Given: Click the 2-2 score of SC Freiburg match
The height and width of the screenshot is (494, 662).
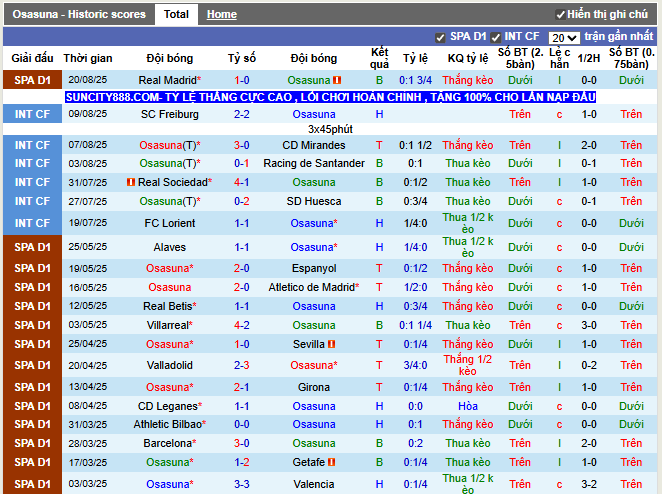Looking at the screenshot, I should click(x=241, y=114).
